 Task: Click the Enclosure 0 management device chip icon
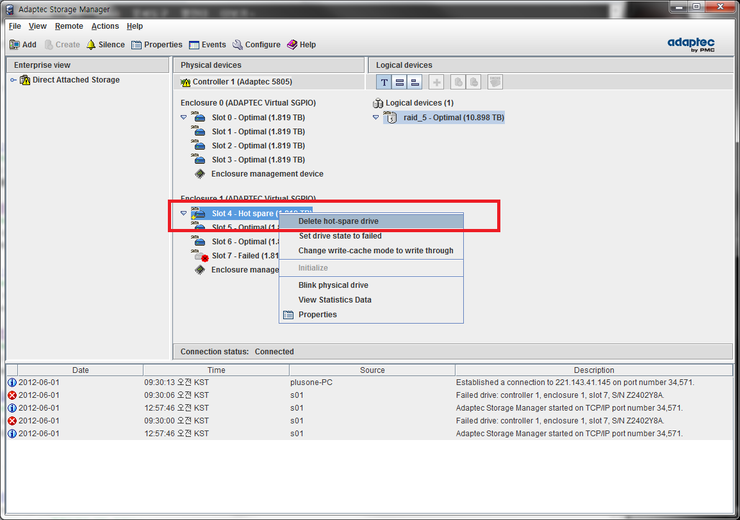[x=200, y=174]
